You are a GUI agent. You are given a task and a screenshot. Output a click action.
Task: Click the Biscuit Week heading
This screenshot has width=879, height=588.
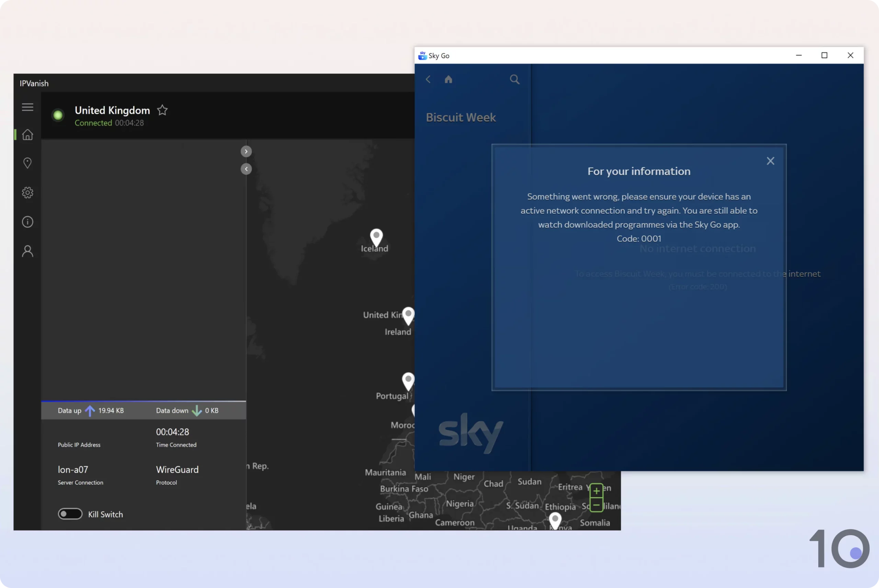460,117
